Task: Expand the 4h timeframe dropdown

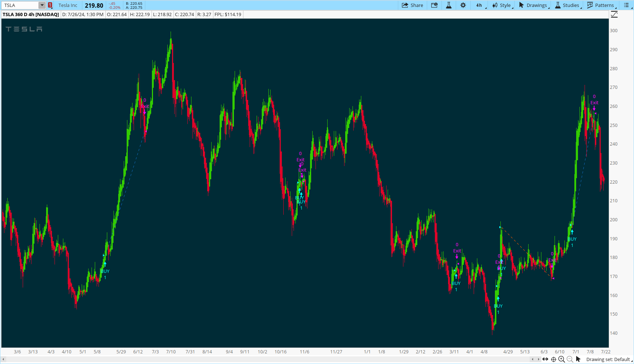Action: [x=480, y=5]
